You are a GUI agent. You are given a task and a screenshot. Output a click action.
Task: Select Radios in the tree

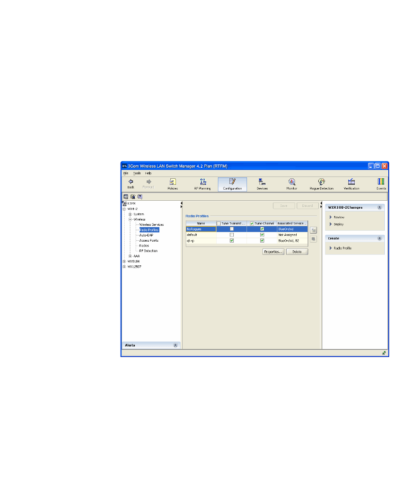pos(144,246)
